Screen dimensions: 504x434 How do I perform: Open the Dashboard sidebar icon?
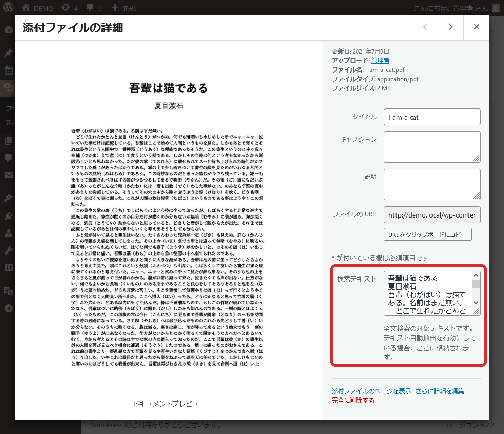[x=9, y=30]
